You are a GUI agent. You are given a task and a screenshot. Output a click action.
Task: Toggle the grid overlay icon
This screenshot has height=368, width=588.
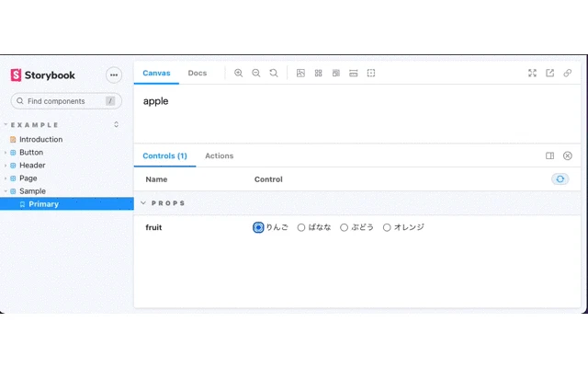coord(318,74)
